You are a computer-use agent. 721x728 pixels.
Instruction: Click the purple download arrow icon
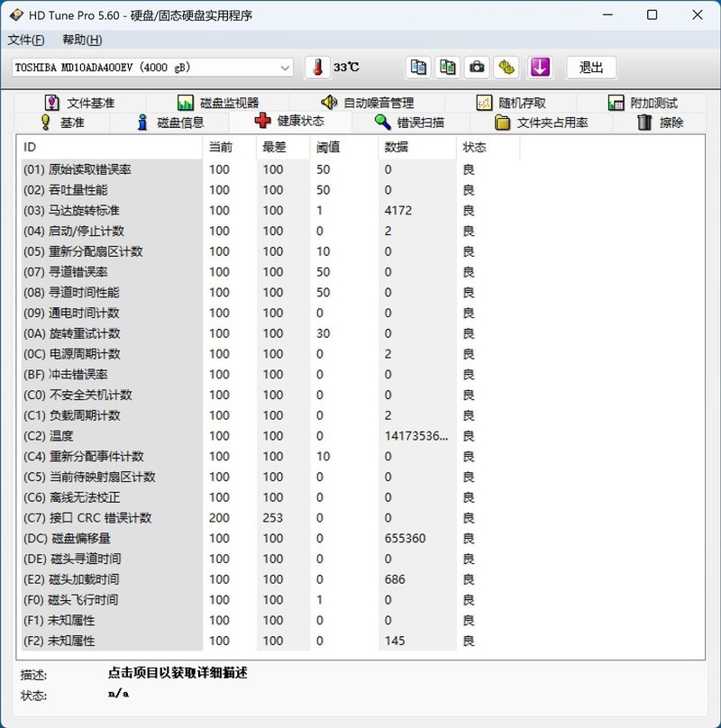tap(539, 67)
